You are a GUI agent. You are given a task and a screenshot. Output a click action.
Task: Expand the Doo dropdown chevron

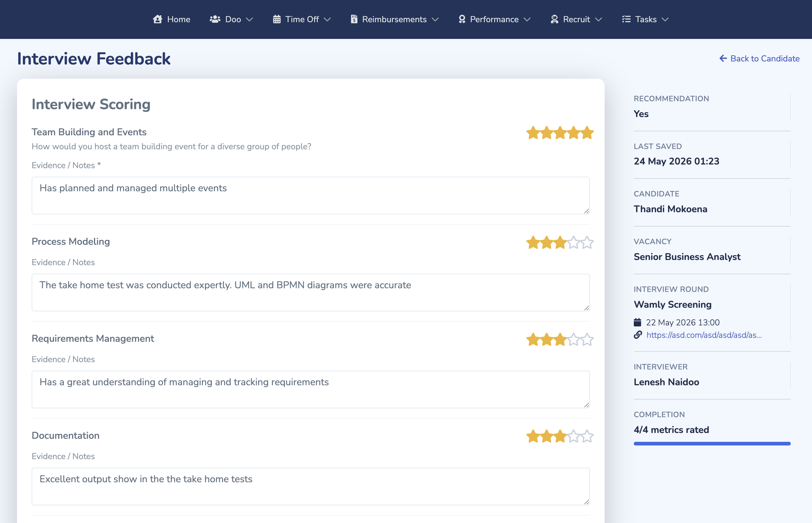pyautogui.click(x=249, y=20)
